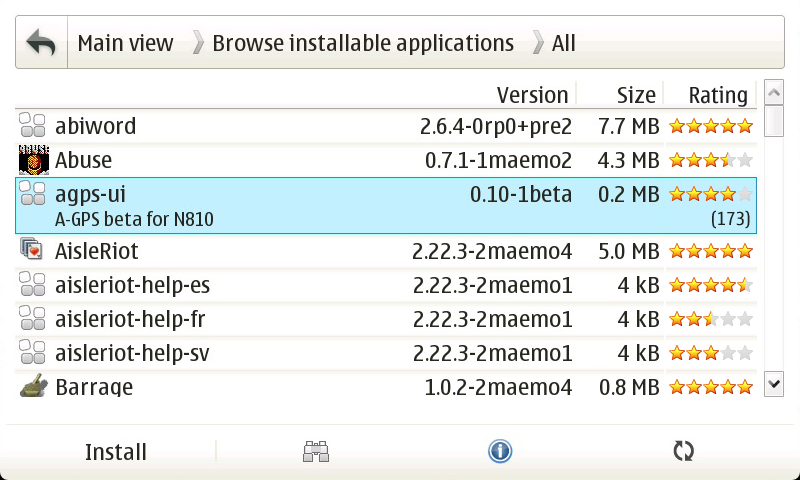Sort list by Rating column header
The height and width of the screenshot is (480, 800).
pos(717,95)
